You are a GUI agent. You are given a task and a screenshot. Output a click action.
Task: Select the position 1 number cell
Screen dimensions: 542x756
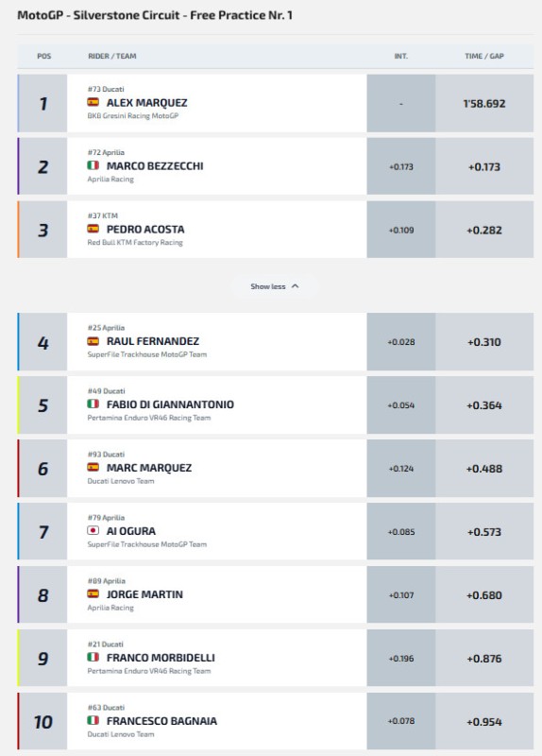(42, 103)
